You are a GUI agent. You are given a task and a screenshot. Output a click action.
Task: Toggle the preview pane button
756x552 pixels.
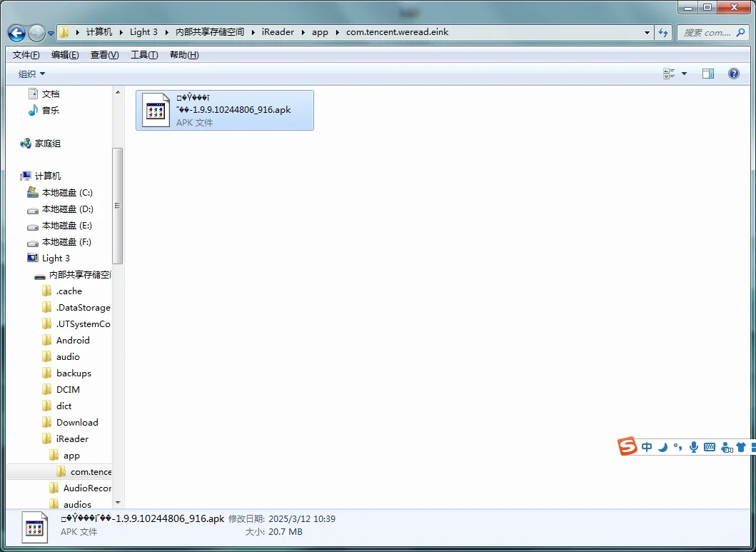pos(707,74)
